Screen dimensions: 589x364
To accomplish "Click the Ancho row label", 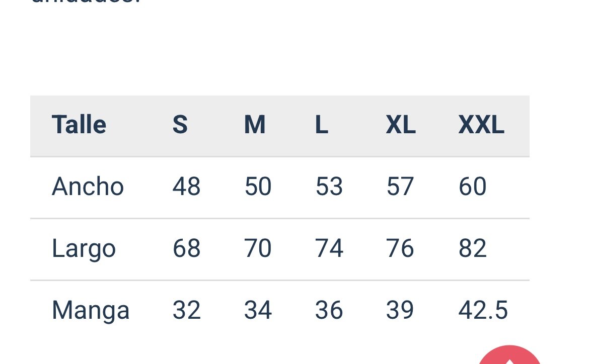I will tap(88, 187).
